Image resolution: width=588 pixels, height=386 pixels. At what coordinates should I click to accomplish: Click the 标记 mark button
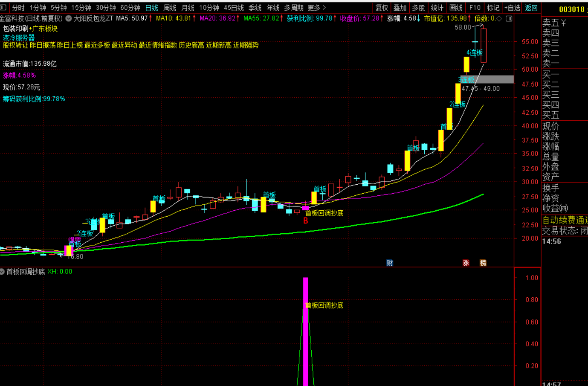click(x=493, y=8)
